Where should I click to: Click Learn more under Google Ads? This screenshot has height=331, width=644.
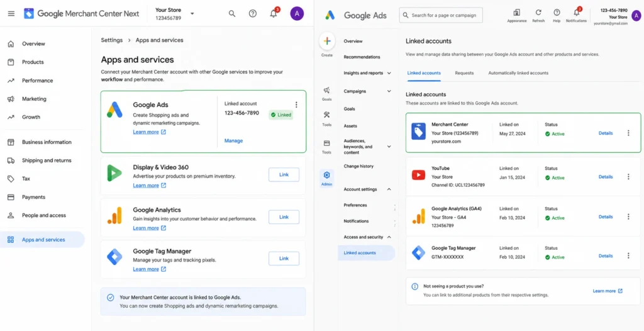pyautogui.click(x=150, y=132)
